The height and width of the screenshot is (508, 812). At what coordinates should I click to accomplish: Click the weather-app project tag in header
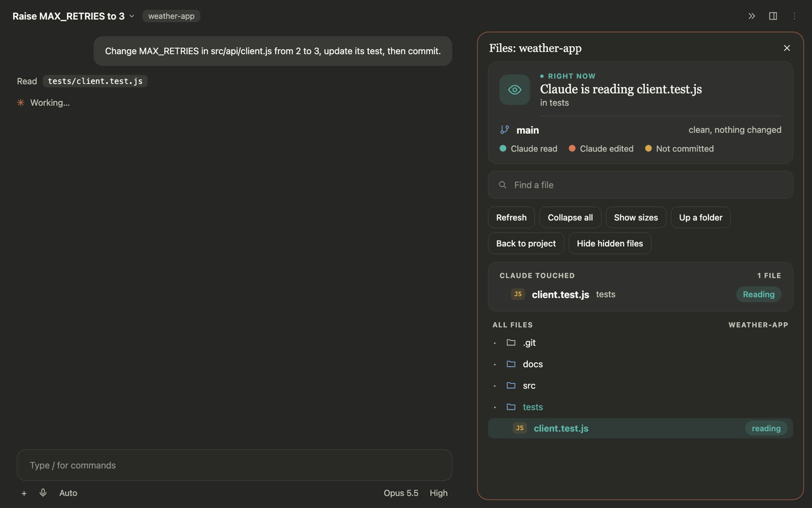click(171, 16)
